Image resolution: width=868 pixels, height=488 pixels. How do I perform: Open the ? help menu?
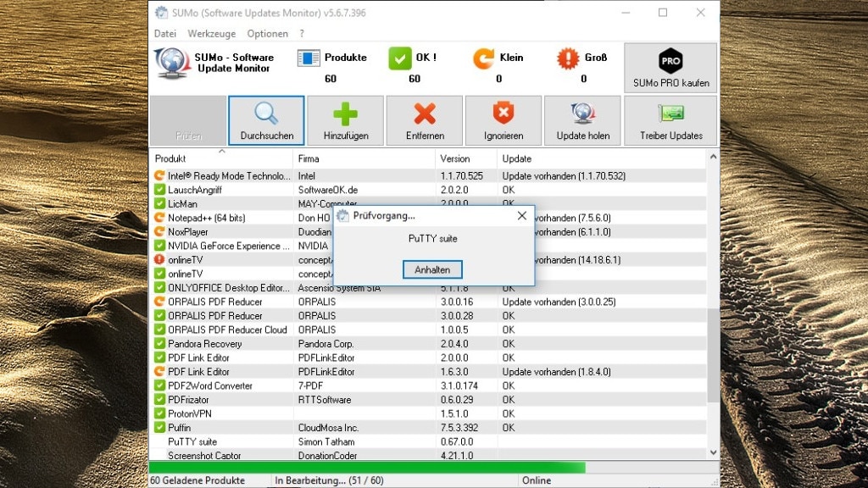click(302, 34)
